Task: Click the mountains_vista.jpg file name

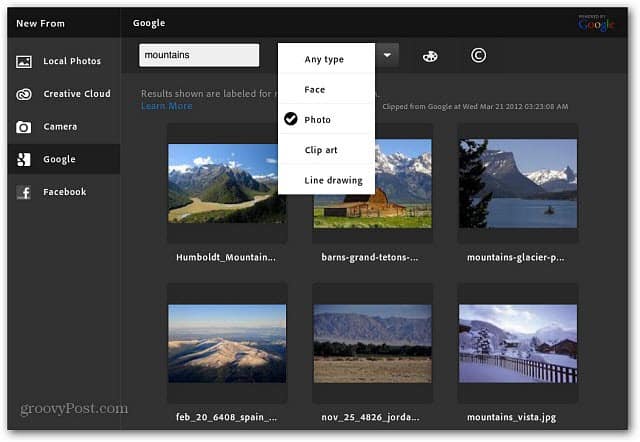Action: 511,417
